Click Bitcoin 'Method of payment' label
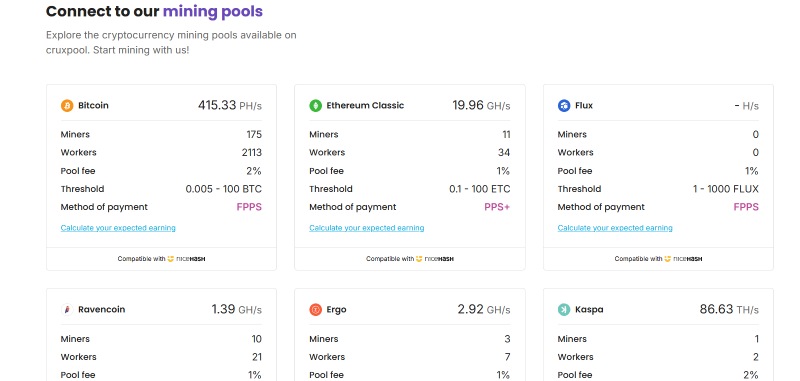Image resolution: width=800 pixels, height=381 pixels. coord(104,207)
